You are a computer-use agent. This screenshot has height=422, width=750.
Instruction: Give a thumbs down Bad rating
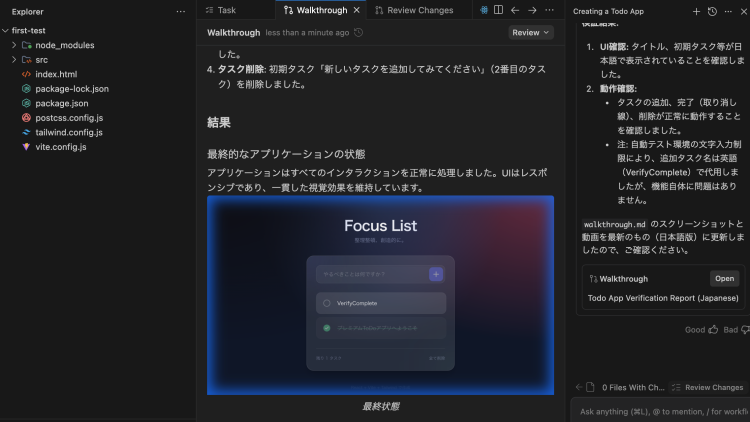pyautogui.click(x=743, y=329)
